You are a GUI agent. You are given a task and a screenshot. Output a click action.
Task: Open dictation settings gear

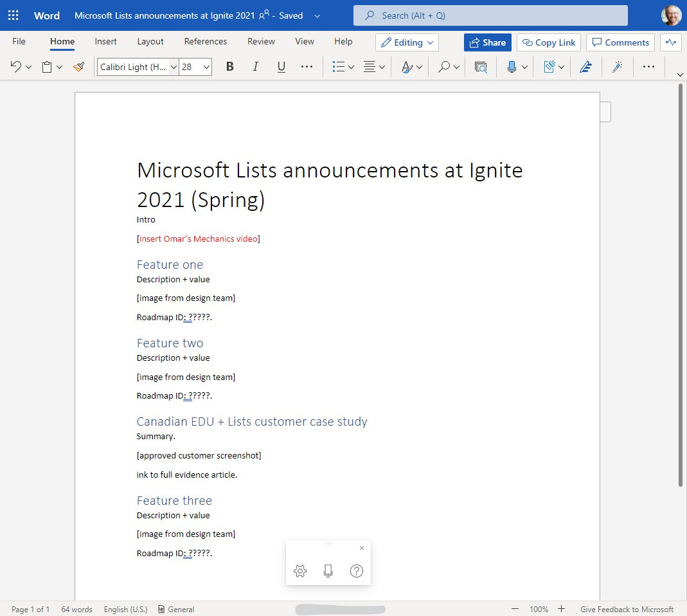300,571
